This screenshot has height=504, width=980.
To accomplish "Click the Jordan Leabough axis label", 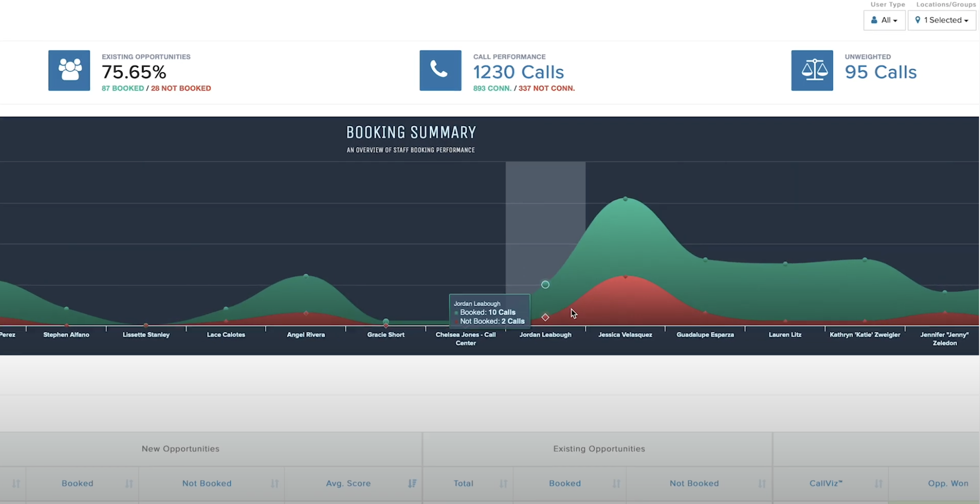I will (545, 335).
